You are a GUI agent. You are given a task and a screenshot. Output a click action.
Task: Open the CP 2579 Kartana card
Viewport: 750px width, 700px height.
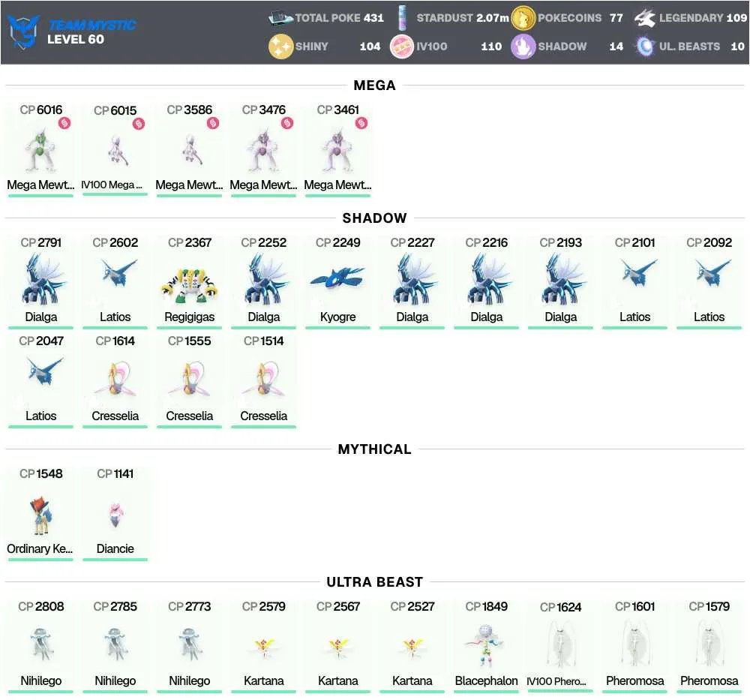point(263,645)
